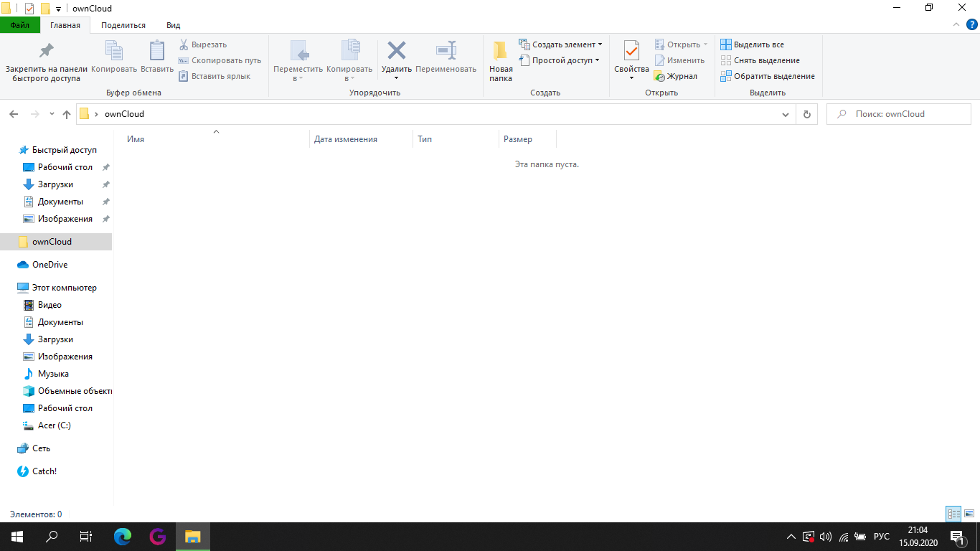The width and height of the screenshot is (980, 551).
Task: Open volume control in system tray
Action: tap(826, 537)
